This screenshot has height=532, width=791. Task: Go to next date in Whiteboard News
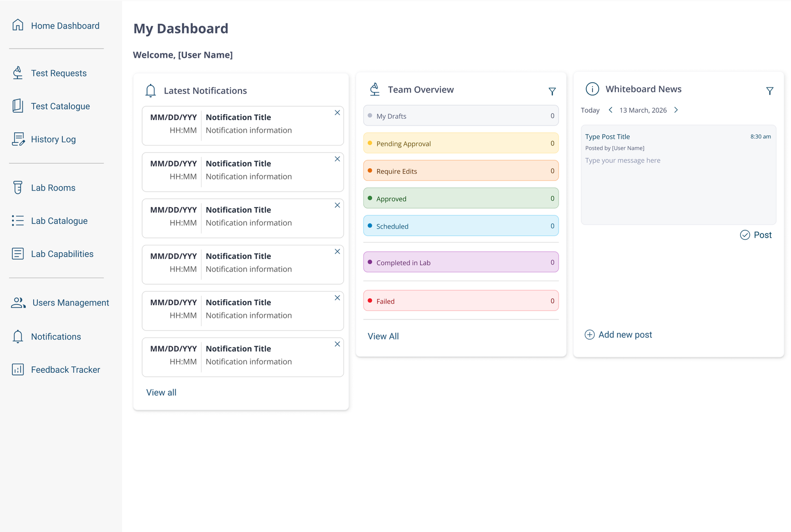pos(676,110)
